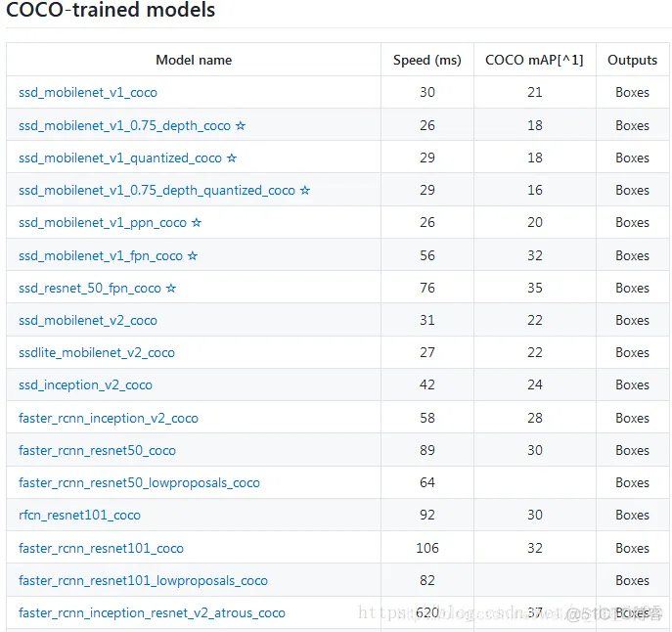Select mAP value 20 for ssd_mobilenet_v1_ppn_coco
This screenshot has height=632, width=672.
[535, 222]
